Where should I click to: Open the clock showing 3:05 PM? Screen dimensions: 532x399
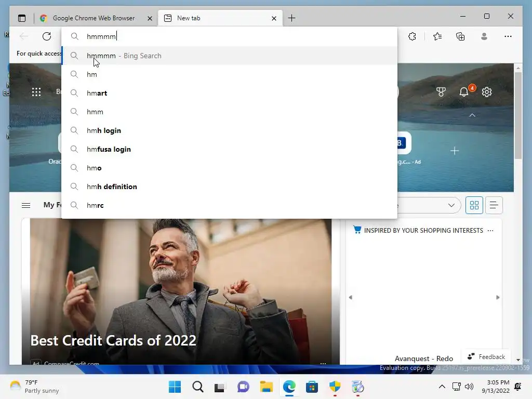click(495, 387)
